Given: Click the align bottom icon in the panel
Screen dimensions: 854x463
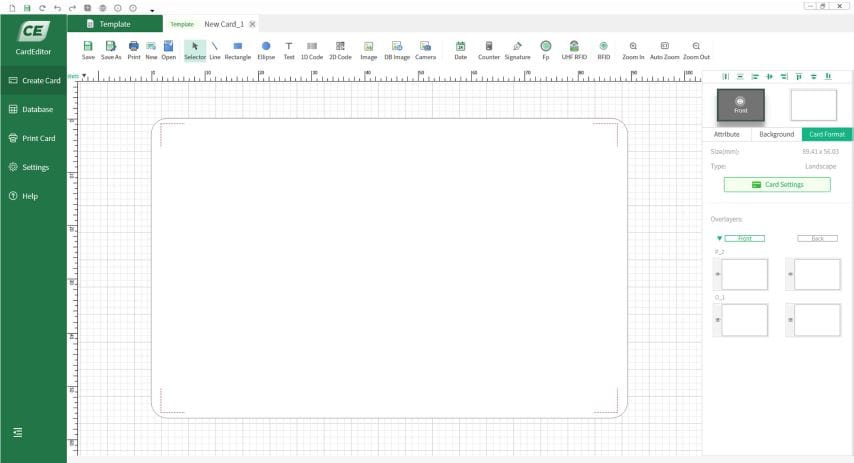Looking at the screenshot, I should (x=828, y=76).
